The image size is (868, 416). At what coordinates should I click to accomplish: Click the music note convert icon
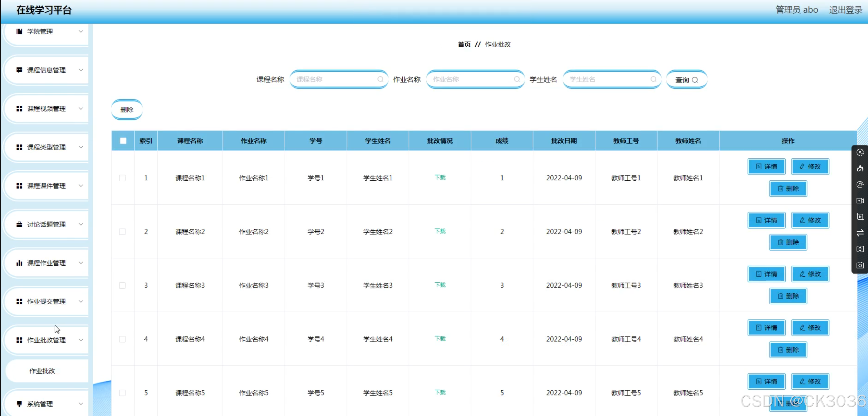(x=860, y=184)
